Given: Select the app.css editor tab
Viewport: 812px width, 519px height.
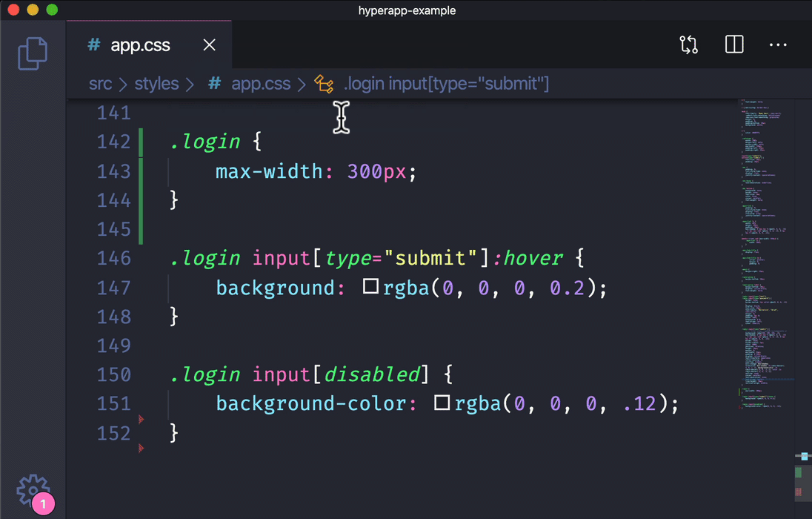Looking at the screenshot, I should (x=149, y=45).
